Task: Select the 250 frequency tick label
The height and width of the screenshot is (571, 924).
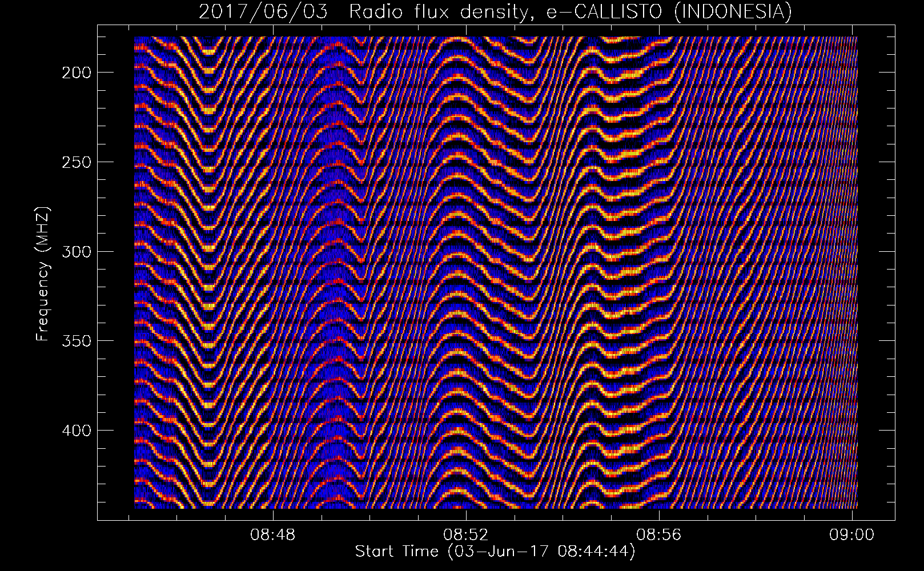Action: 77,162
